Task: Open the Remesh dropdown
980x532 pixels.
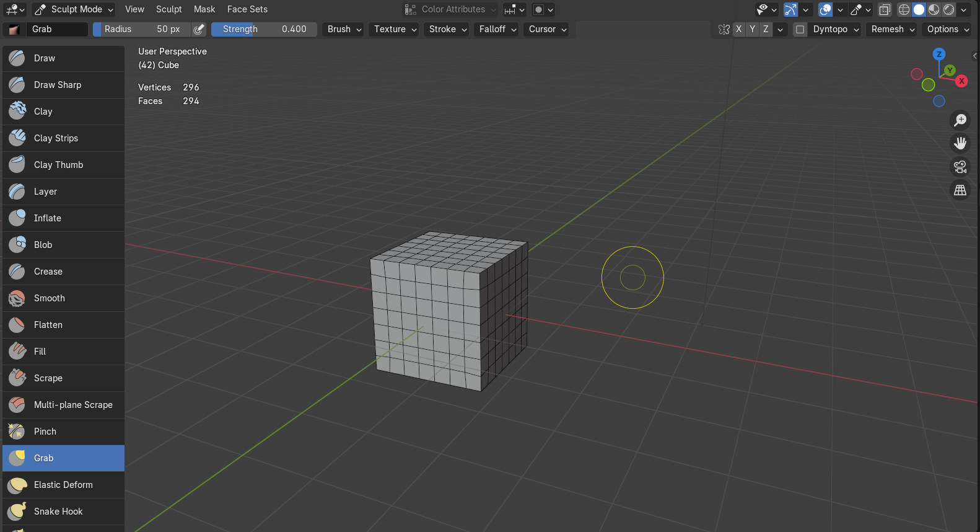Action: [891, 29]
